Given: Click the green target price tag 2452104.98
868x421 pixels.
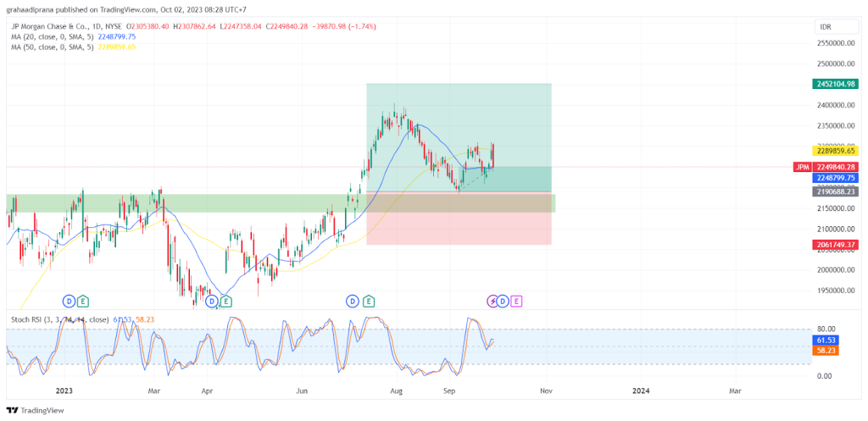Looking at the screenshot, I should [x=835, y=84].
